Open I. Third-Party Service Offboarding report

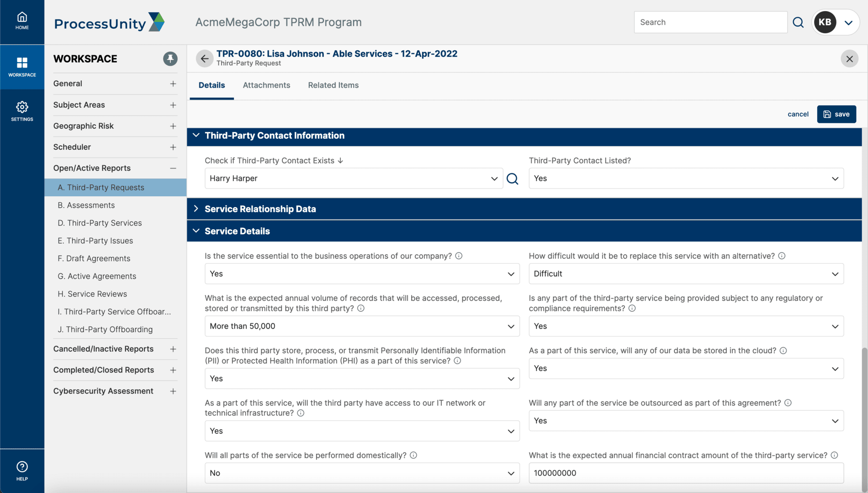point(115,312)
